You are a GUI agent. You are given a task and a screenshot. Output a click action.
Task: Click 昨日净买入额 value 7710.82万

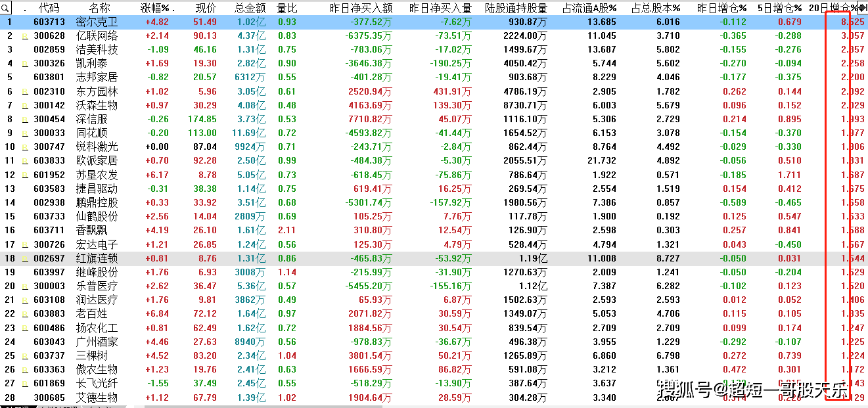coord(369,120)
